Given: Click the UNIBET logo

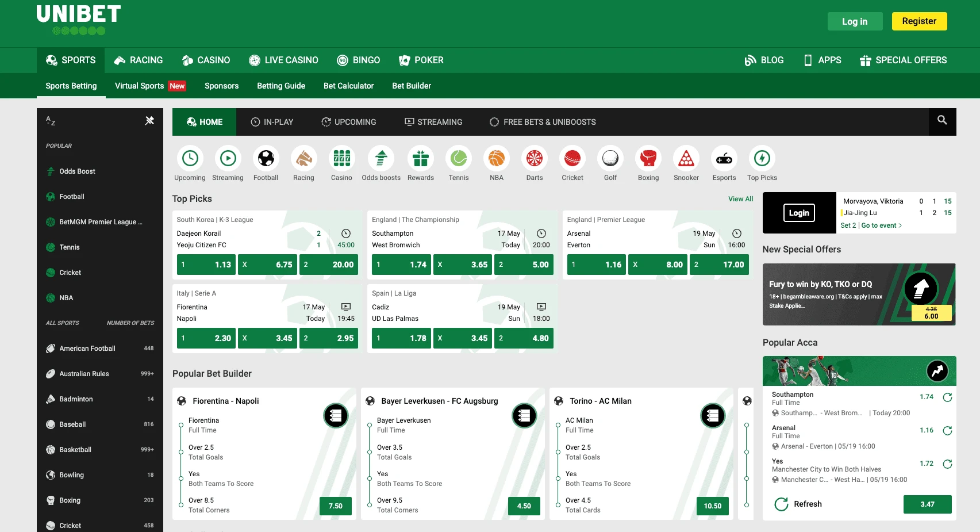Looking at the screenshot, I should pos(79,21).
